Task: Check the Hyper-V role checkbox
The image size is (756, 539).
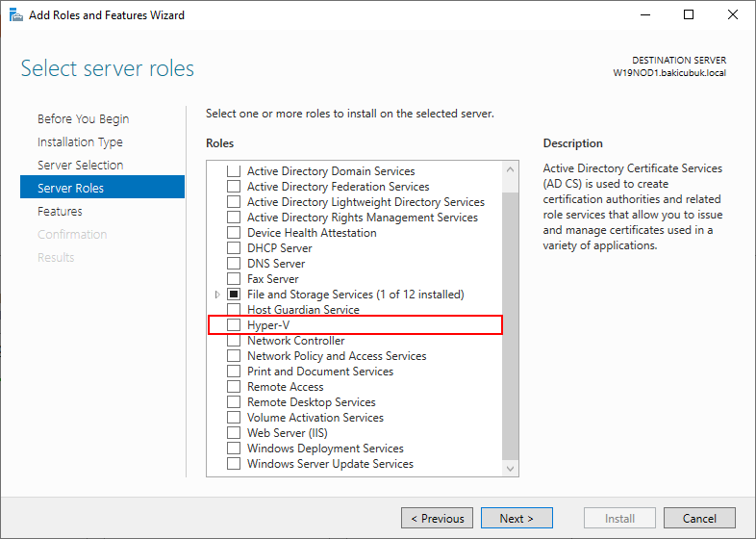Action: [x=234, y=325]
